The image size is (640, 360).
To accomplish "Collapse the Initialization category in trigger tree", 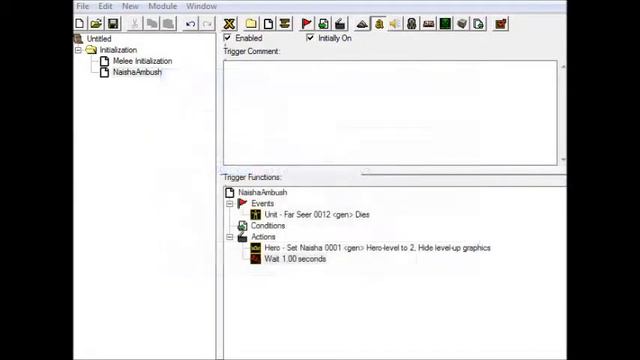I will click(78, 50).
